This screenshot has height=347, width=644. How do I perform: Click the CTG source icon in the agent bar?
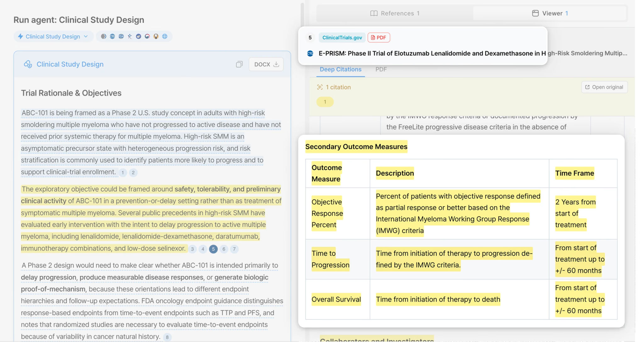click(x=112, y=36)
